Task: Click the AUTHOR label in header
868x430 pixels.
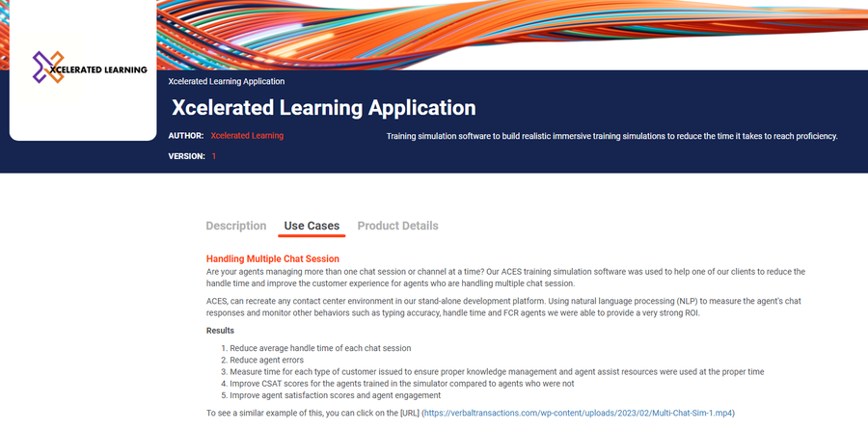Action: [186, 136]
